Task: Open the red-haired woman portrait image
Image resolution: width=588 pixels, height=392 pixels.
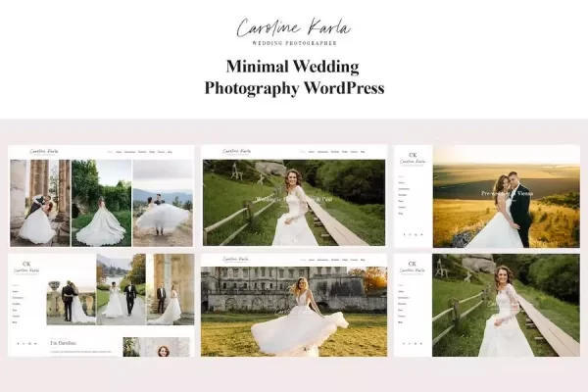Action: click(157, 347)
